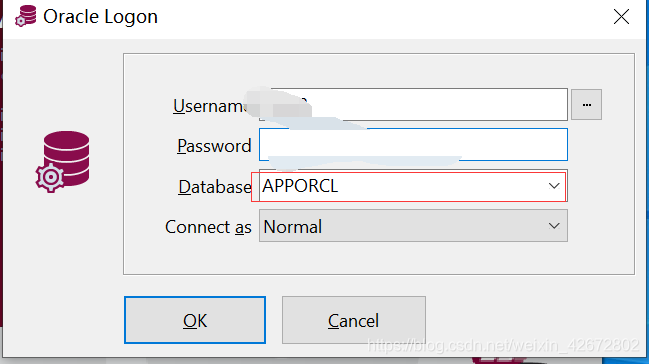Click the Database label
The width and height of the screenshot is (649, 364).
215,187
